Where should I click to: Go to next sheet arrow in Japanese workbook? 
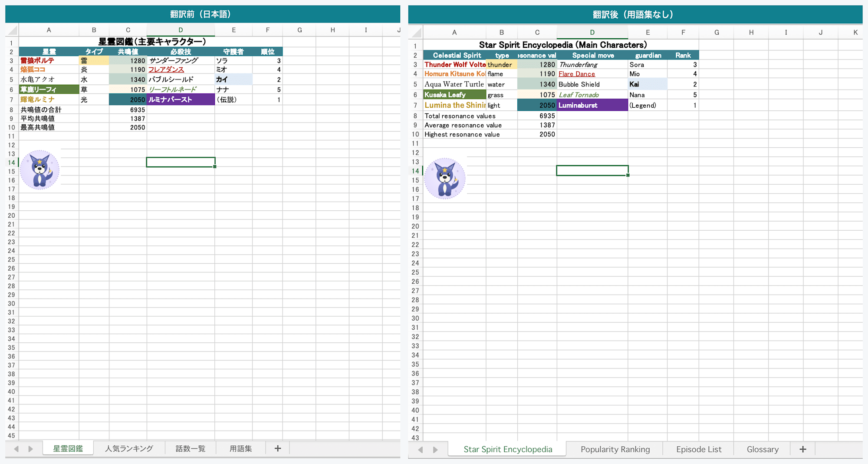click(30, 449)
